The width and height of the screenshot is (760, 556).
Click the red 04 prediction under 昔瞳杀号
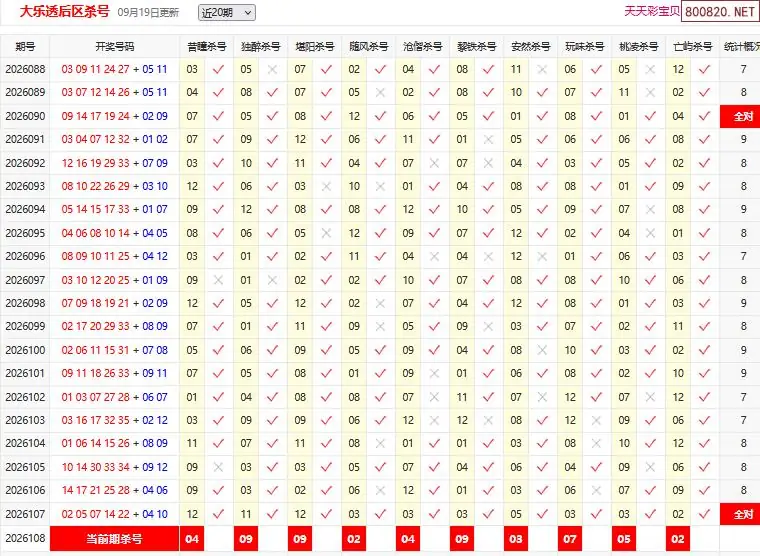[192, 539]
